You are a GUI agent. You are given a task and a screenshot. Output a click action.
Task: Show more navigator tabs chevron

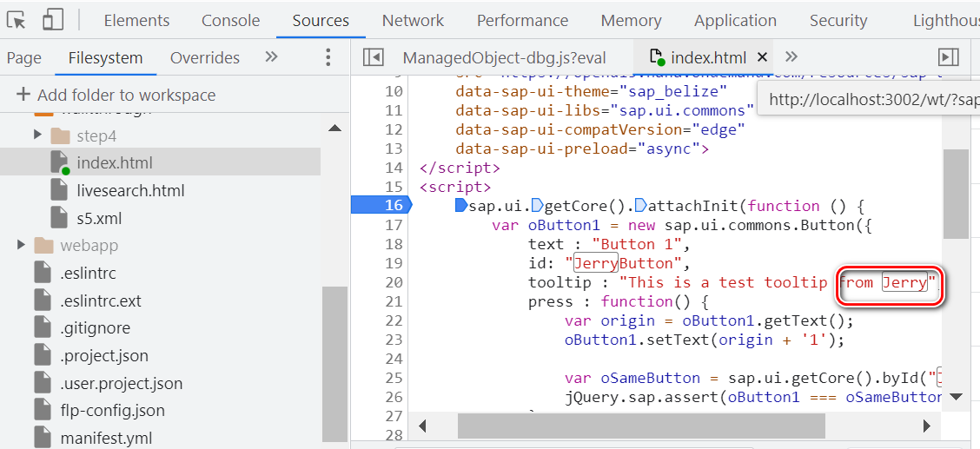[x=270, y=56]
